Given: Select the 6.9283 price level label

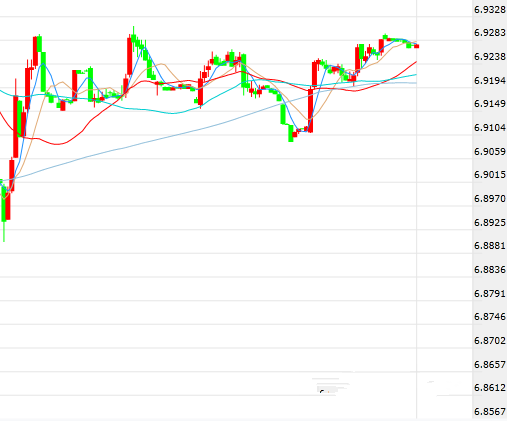Looking at the screenshot, I should tap(490, 33).
